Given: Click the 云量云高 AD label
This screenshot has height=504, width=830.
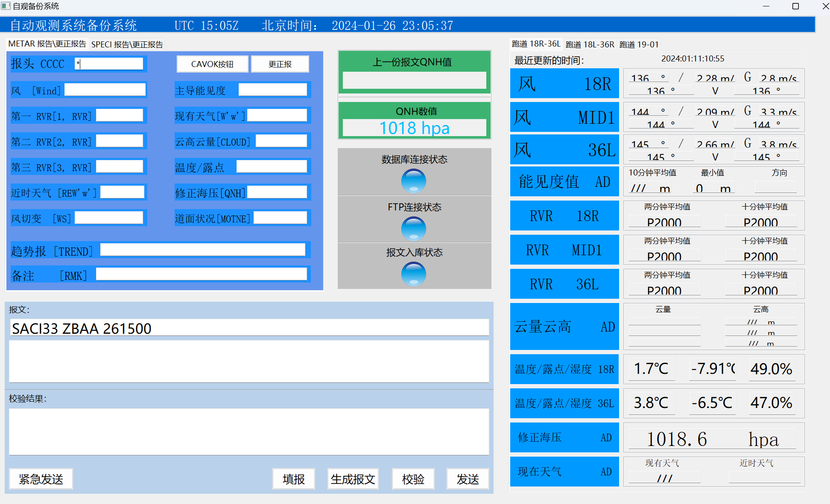Looking at the screenshot, I should 564,326.
